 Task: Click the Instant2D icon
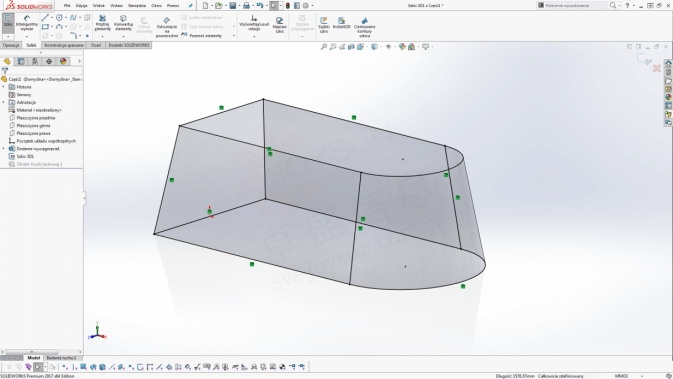342,23
